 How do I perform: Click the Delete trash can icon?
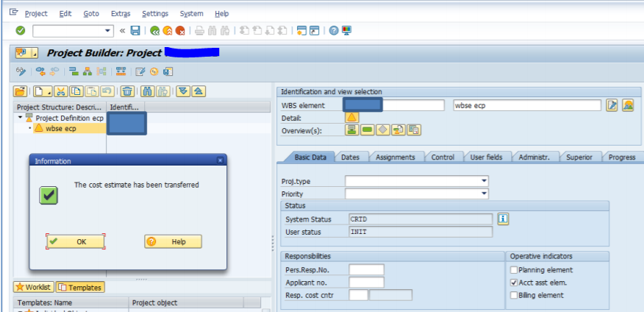pos(128,91)
